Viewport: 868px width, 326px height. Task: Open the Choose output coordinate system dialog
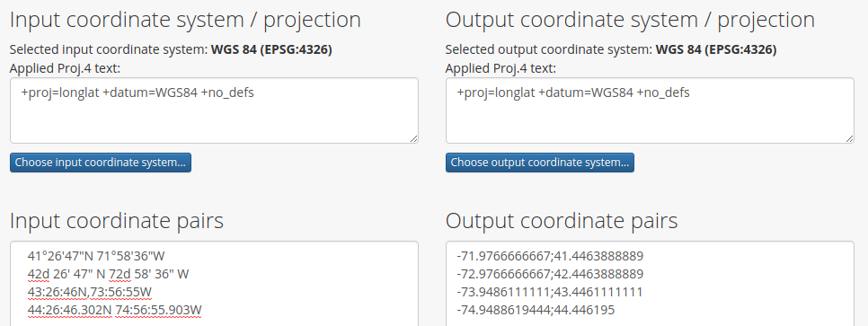(x=540, y=163)
